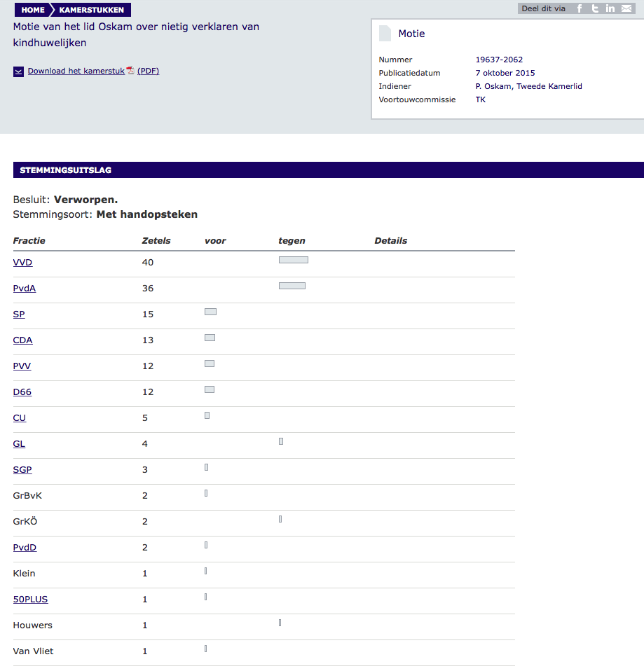The image size is (644, 671).
Task: Visit the CDA party page
Action: point(22,340)
